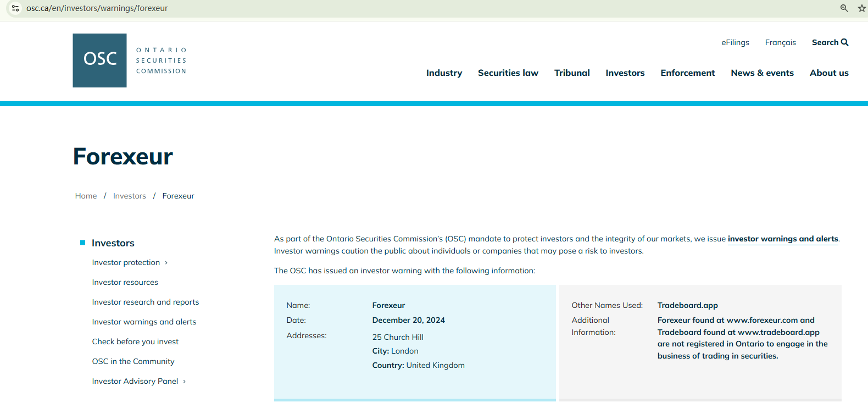Image resolution: width=868 pixels, height=402 pixels.
Task: Click the Investors sidebar heading
Action: (x=113, y=243)
